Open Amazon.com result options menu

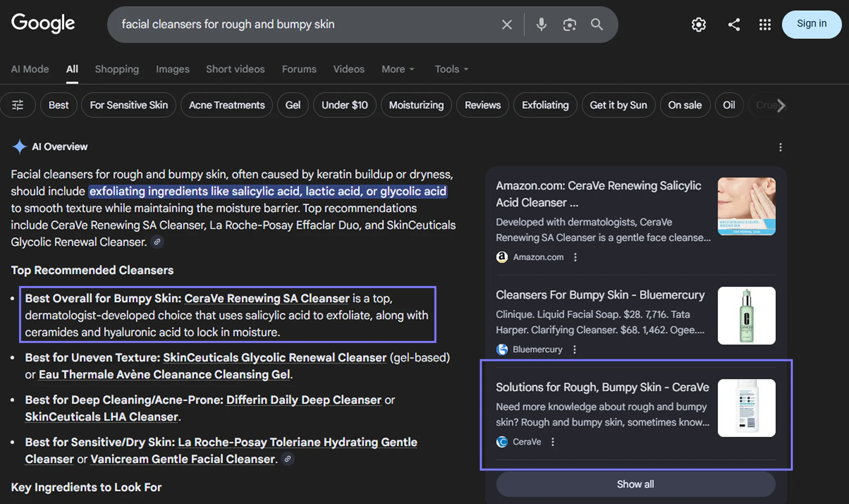[575, 257]
